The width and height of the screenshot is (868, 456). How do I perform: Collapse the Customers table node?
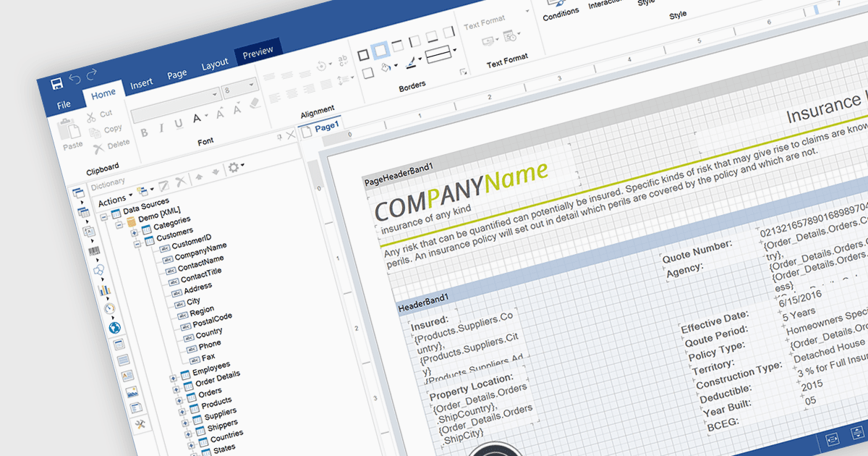(137, 244)
